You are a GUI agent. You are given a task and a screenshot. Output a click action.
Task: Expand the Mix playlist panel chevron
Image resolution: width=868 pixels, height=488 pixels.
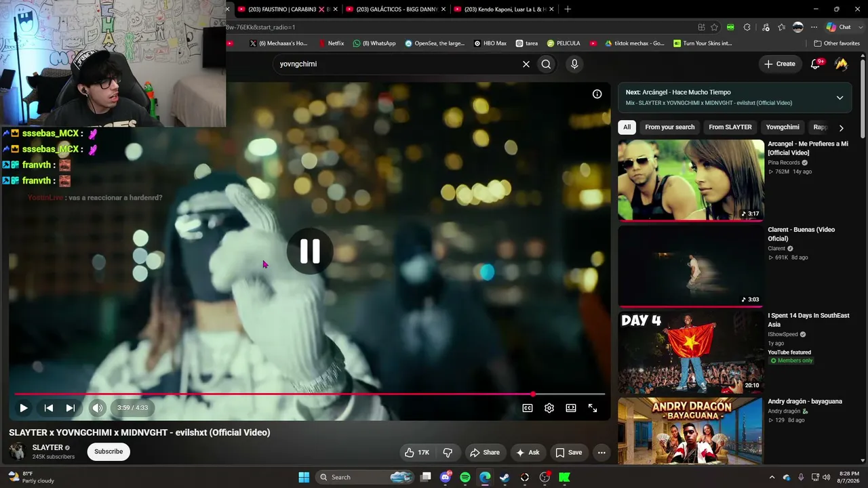[840, 98]
